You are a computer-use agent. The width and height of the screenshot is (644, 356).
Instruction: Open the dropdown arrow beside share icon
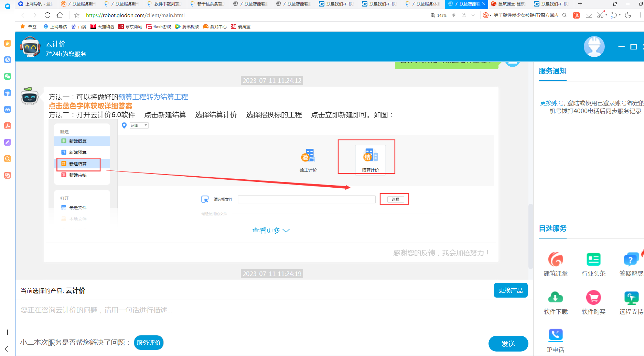473,15
